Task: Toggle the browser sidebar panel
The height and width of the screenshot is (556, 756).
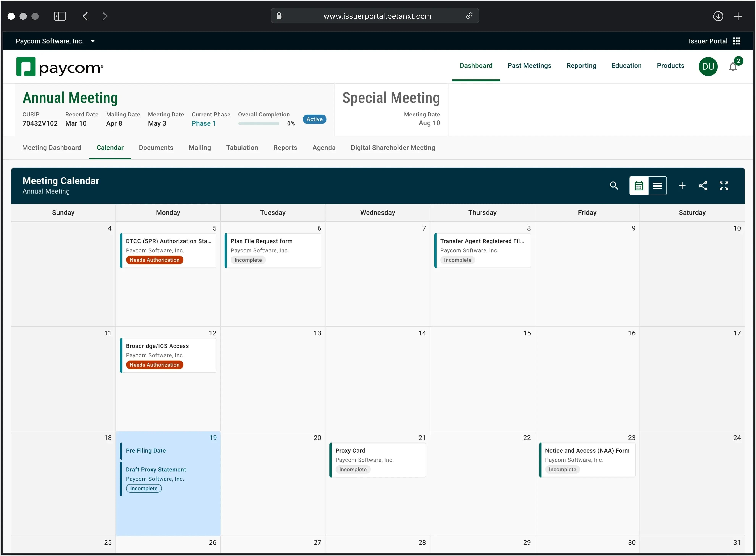Action: pos(60,16)
